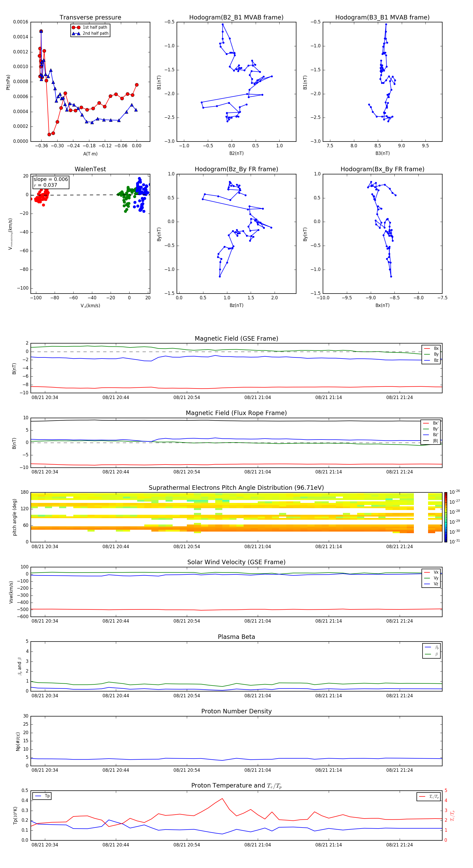Click the 'Magnetic Field (GSE Frame)' title
Viewport: 473px width, 868px height.
[236, 339]
